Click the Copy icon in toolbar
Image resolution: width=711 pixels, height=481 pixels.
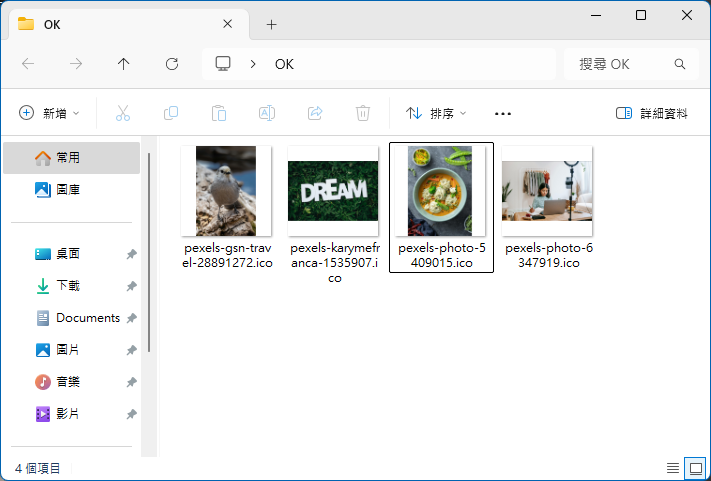point(171,113)
